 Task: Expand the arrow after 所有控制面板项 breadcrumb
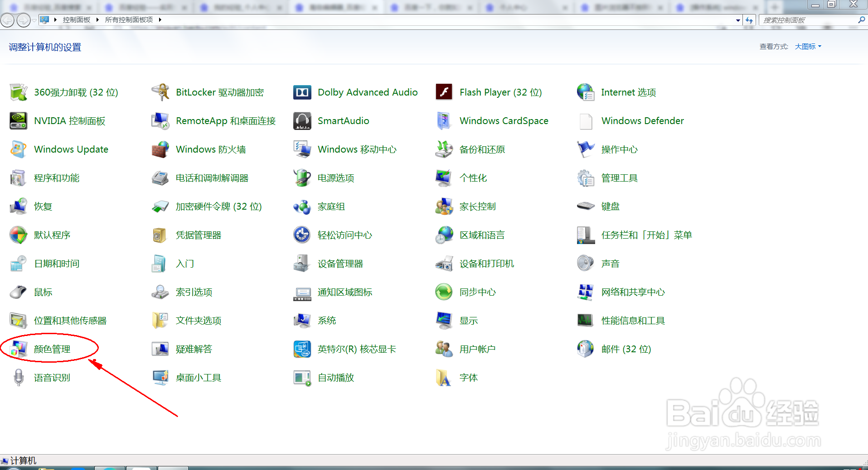[x=160, y=20]
